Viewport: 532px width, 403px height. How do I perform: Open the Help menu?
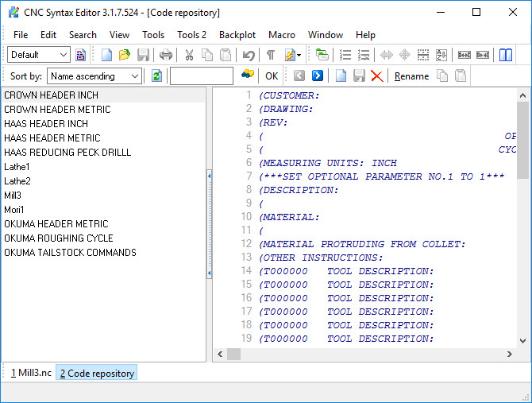pos(365,35)
